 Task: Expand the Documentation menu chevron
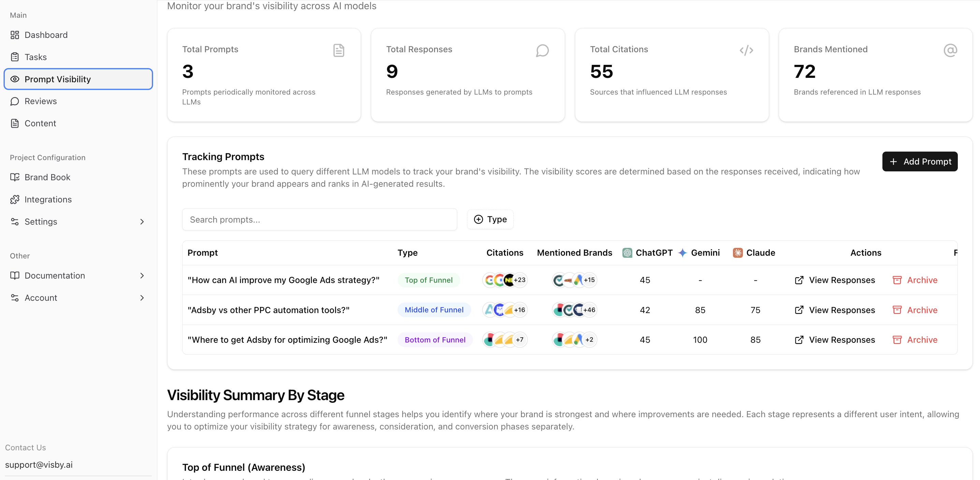(142, 276)
